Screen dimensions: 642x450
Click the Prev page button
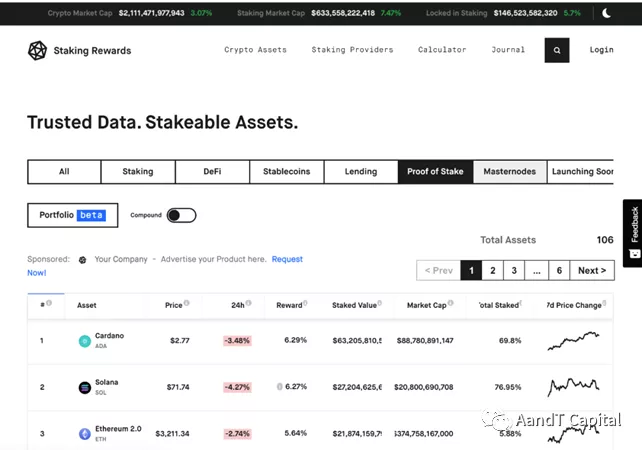pos(439,271)
